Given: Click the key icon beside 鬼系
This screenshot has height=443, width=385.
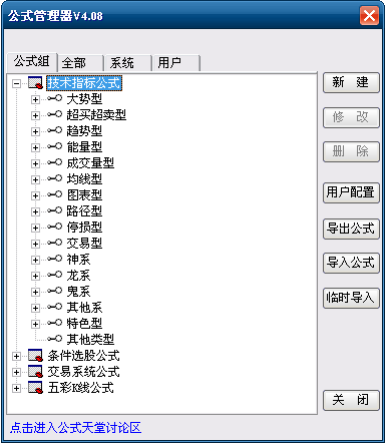Looking at the screenshot, I should click(x=55, y=291).
